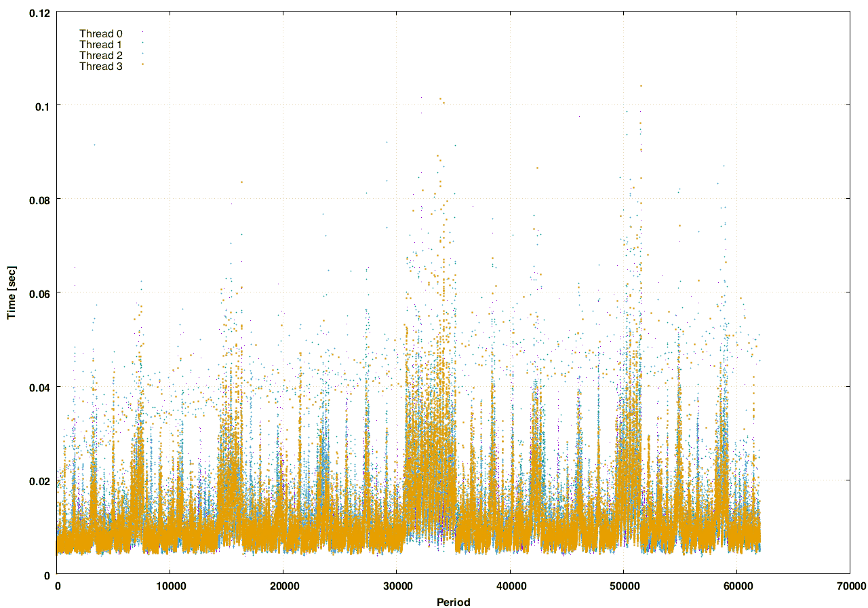Click the Thread 3 legend label

101,66
